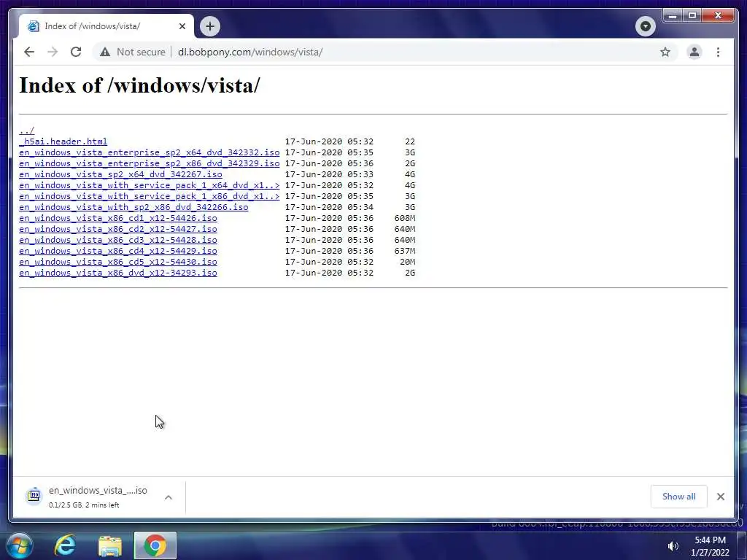Download en_windows_vista_x86_cd4_x12-54429.iso

(x=118, y=251)
